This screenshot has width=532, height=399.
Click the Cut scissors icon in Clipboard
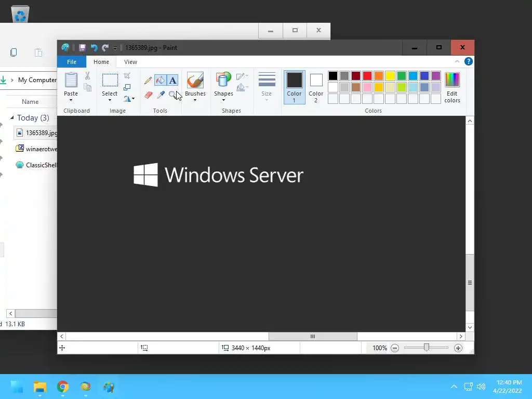tap(87, 76)
